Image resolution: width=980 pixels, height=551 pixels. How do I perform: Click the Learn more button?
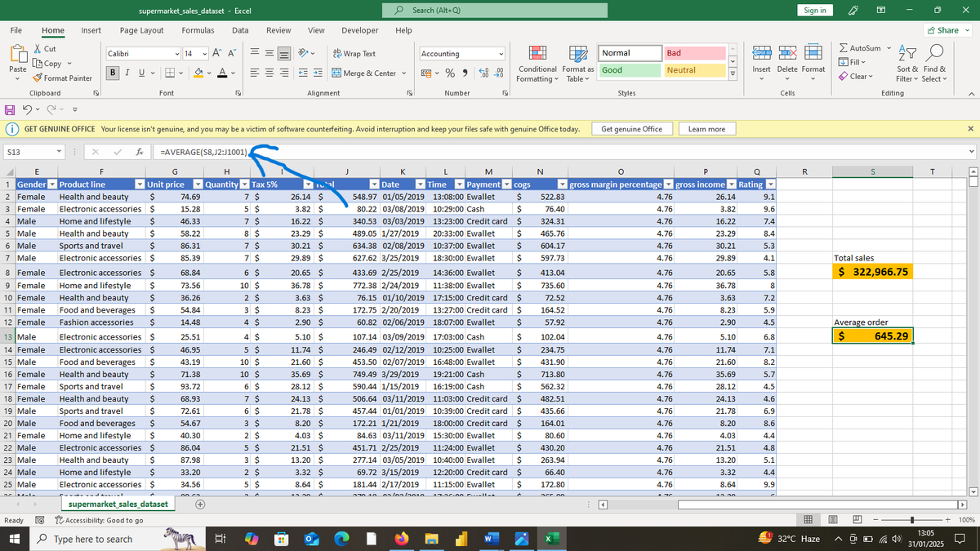point(707,129)
